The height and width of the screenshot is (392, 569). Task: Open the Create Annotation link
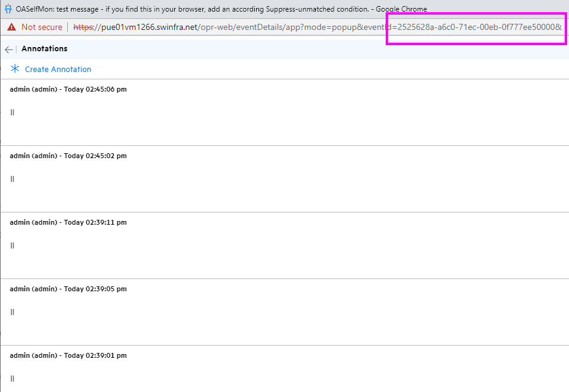pos(58,70)
